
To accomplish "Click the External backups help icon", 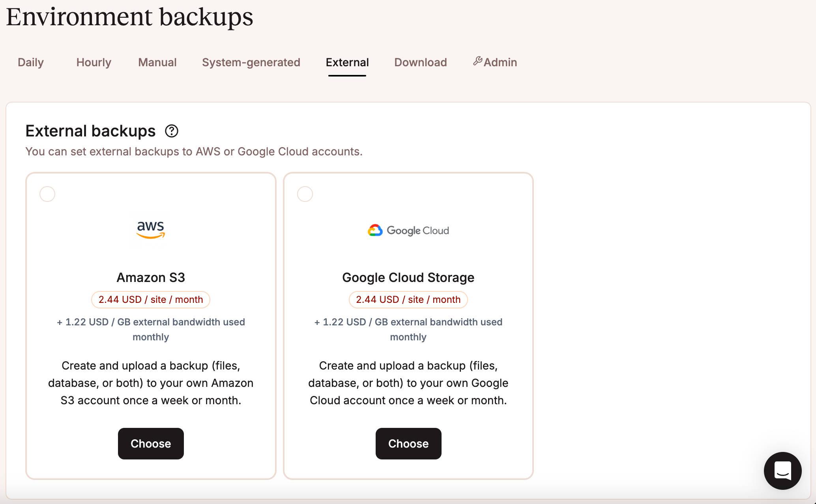I will (x=172, y=131).
